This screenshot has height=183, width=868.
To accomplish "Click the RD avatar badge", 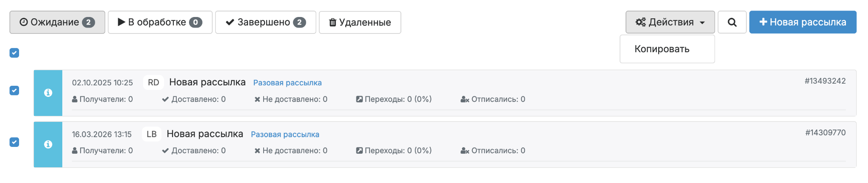I will tap(153, 82).
